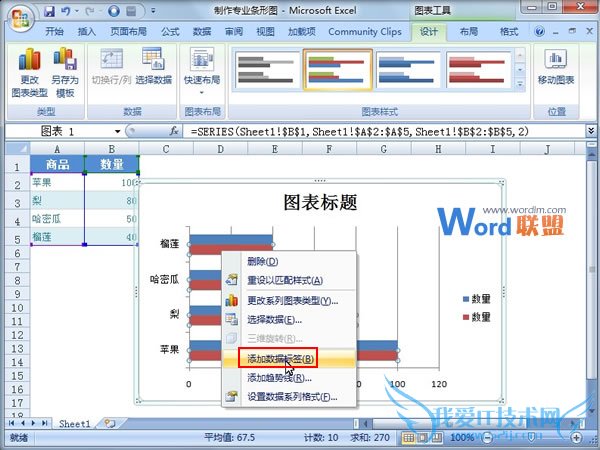The width and height of the screenshot is (600, 450).
Task: Undo last action in quick access toolbar
Action: tap(65, 11)
